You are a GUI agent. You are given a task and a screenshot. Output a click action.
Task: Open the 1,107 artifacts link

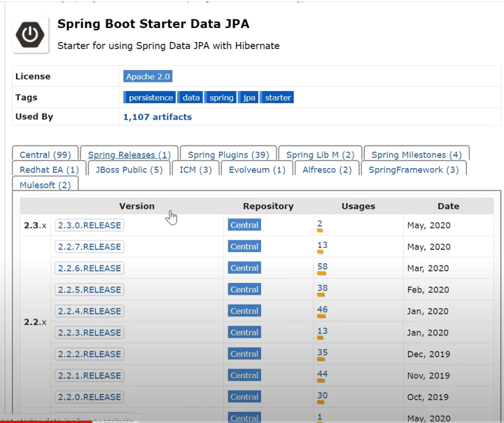point(157,117)
